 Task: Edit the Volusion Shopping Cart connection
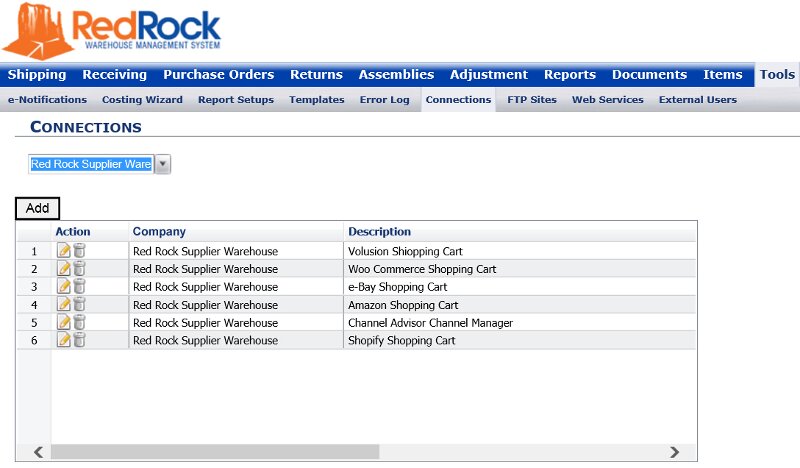point(64,251)
